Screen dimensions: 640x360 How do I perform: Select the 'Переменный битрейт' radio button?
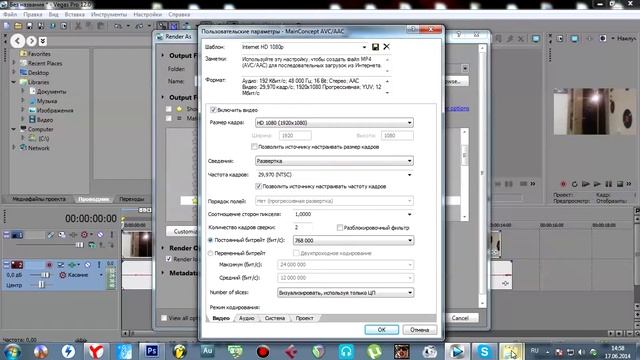[211, 253]
